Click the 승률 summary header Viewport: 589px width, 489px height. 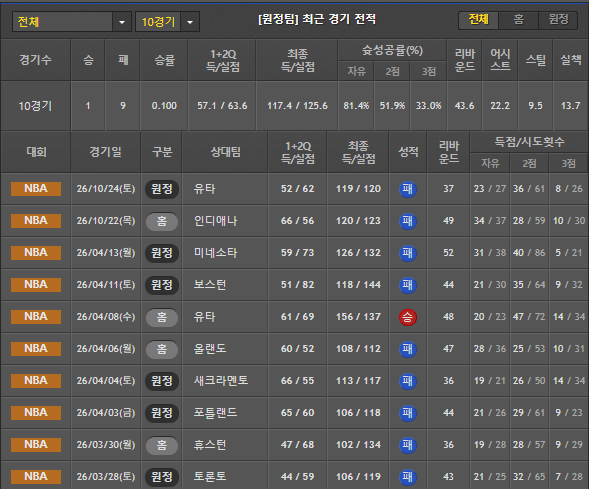tap(165, 60)
